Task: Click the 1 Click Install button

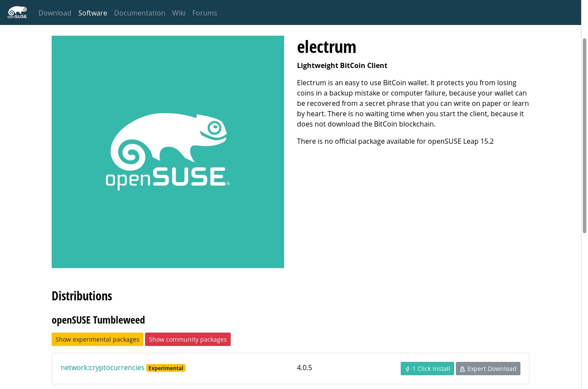Action: [x=427, y=369]
